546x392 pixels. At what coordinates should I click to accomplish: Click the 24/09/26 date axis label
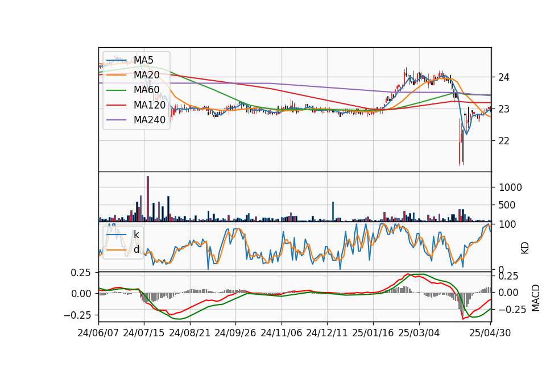[x=235, y=333]
